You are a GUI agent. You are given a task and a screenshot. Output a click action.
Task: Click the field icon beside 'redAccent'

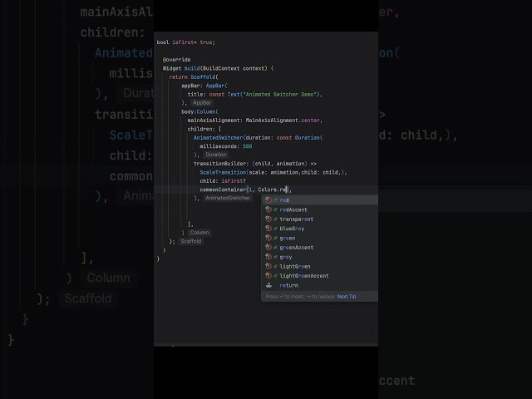(x=268, y=209)
